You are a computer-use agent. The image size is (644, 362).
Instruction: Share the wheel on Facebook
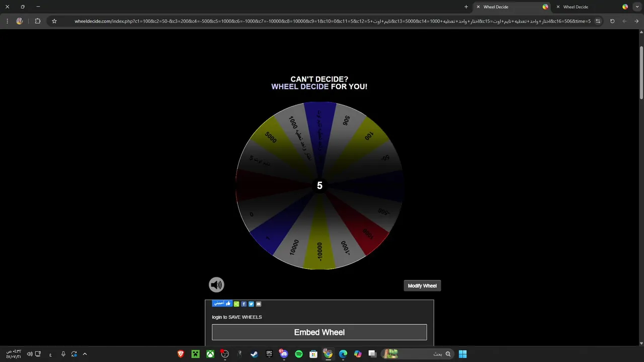[244, 304]
